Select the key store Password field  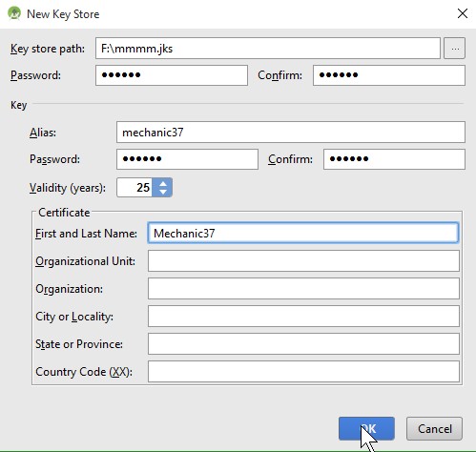tap(172, 75)
